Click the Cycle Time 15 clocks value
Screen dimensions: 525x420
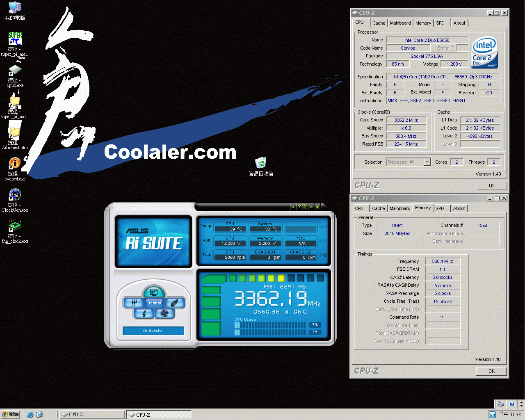pos(443,301)
